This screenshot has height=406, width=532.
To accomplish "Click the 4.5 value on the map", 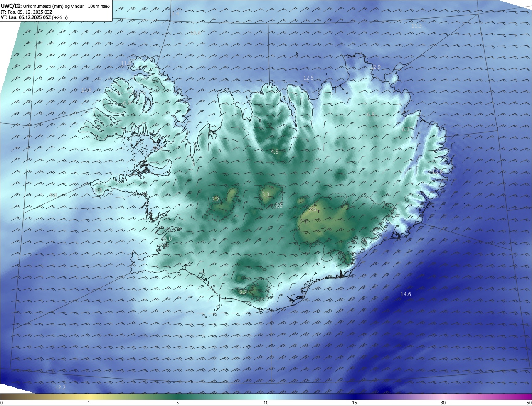I will (275, 152).
